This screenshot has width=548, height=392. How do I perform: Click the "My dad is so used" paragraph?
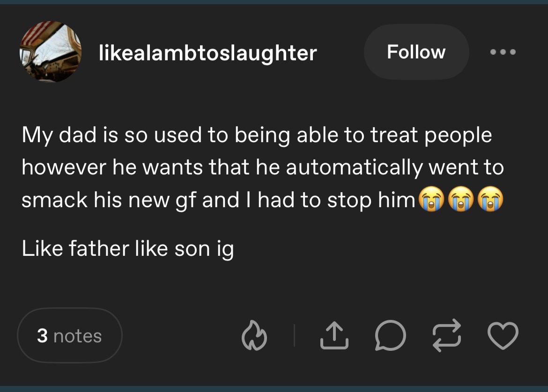(263, 167)
